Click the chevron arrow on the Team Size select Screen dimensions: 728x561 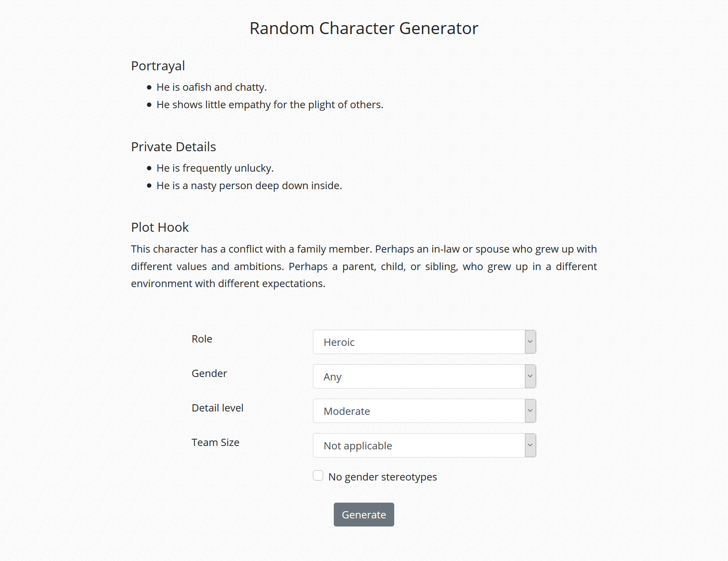(530, 445)
